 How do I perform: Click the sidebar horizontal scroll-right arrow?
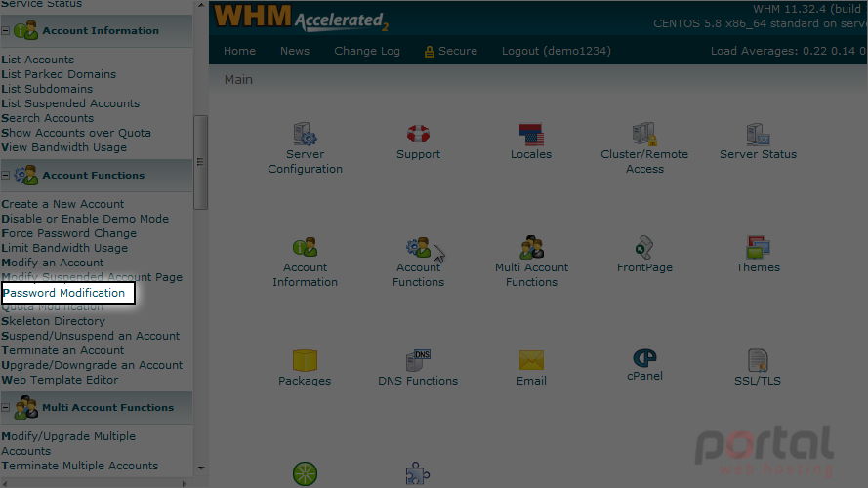pos(185,483)
